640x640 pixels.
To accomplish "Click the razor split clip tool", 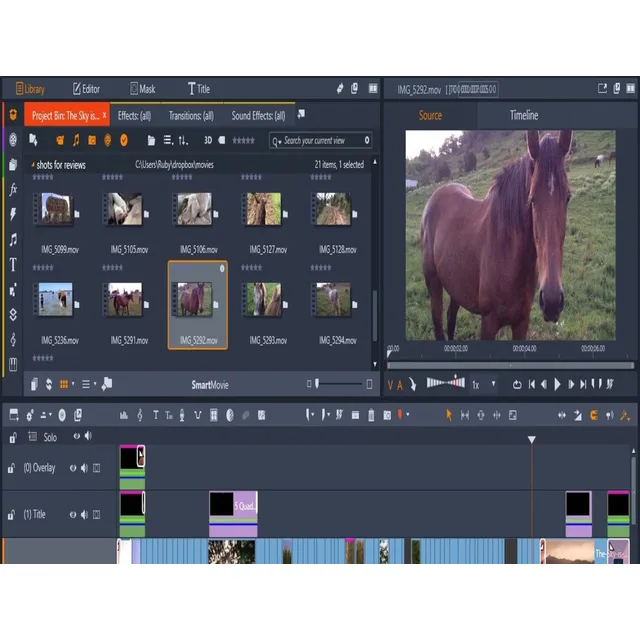I will [356, 416].
